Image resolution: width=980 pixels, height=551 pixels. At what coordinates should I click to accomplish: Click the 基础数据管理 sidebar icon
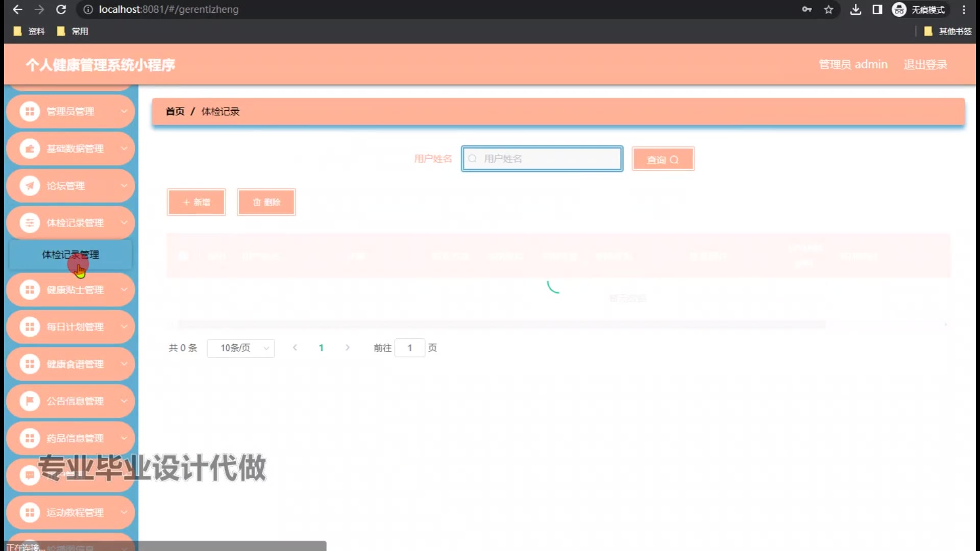pyautogui.click(x=30, y=148)
